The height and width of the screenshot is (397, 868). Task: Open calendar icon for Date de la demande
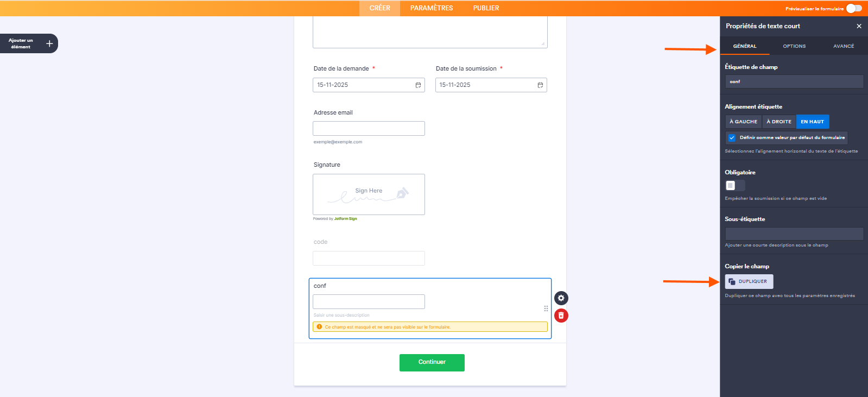pyautogui.click(x=418, y=85)
